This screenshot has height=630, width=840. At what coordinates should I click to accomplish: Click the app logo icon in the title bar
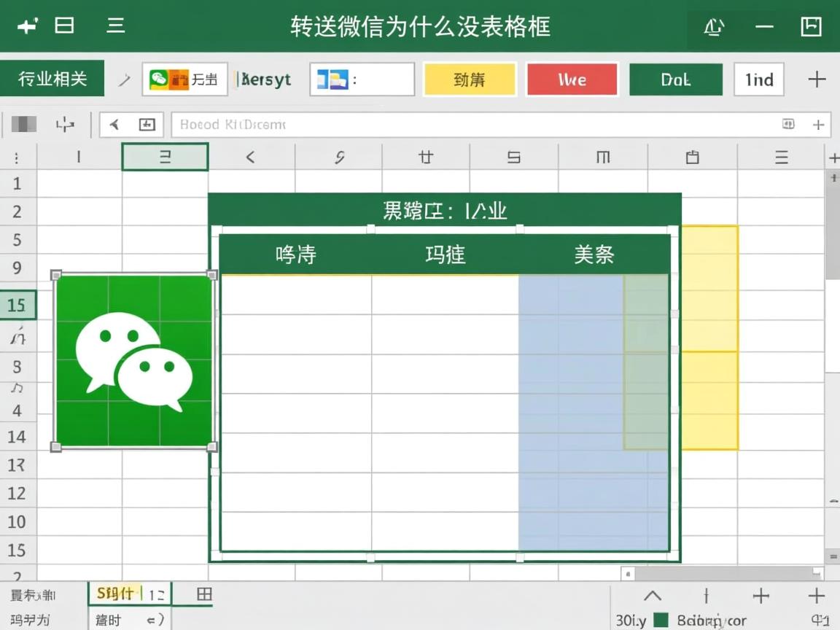[x=27, y=26]
